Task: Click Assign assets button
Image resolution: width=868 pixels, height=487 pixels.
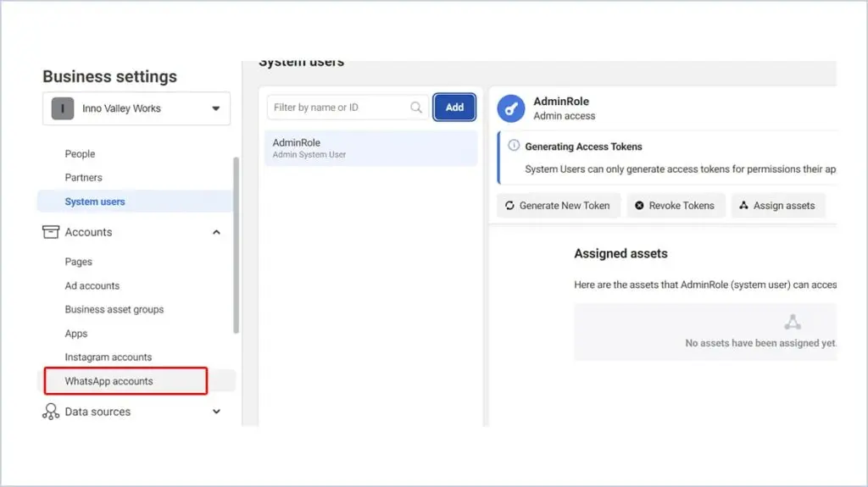Action: click(x=778, y=205)
